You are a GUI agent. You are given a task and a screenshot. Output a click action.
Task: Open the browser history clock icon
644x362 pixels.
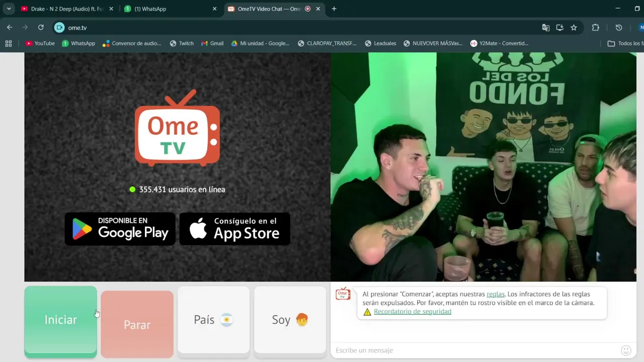click(619, 28)
